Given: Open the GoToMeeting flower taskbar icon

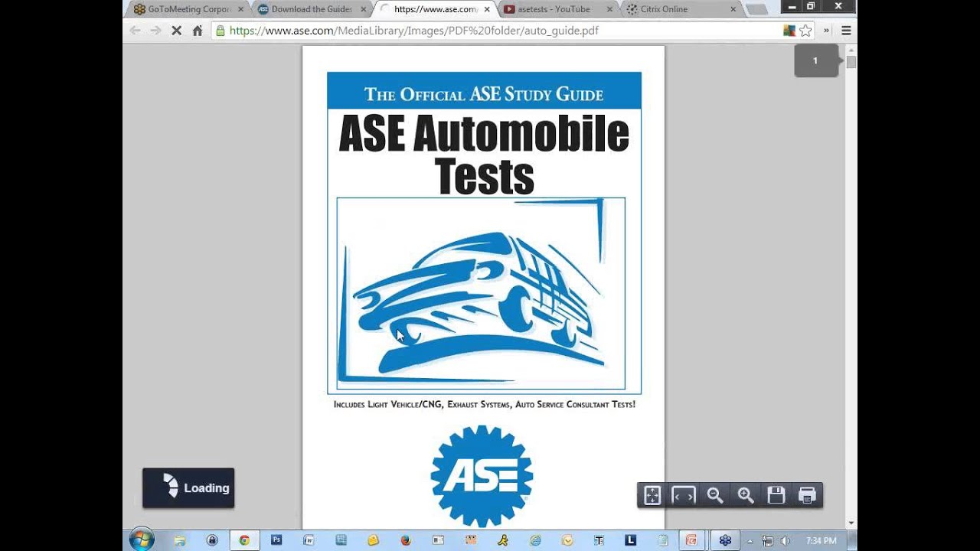Looking at the screenshot, I should click(x=724, y=540).
